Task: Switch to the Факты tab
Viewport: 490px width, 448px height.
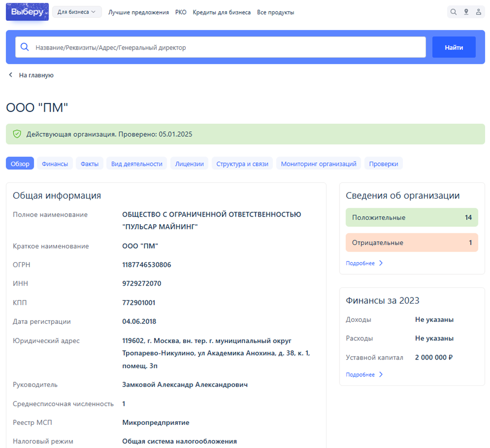Action: point(89,164)
